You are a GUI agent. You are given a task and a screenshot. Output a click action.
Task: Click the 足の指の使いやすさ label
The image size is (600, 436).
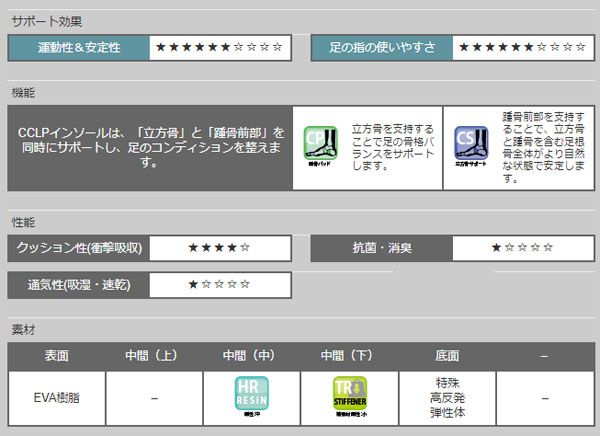[381, 48]
